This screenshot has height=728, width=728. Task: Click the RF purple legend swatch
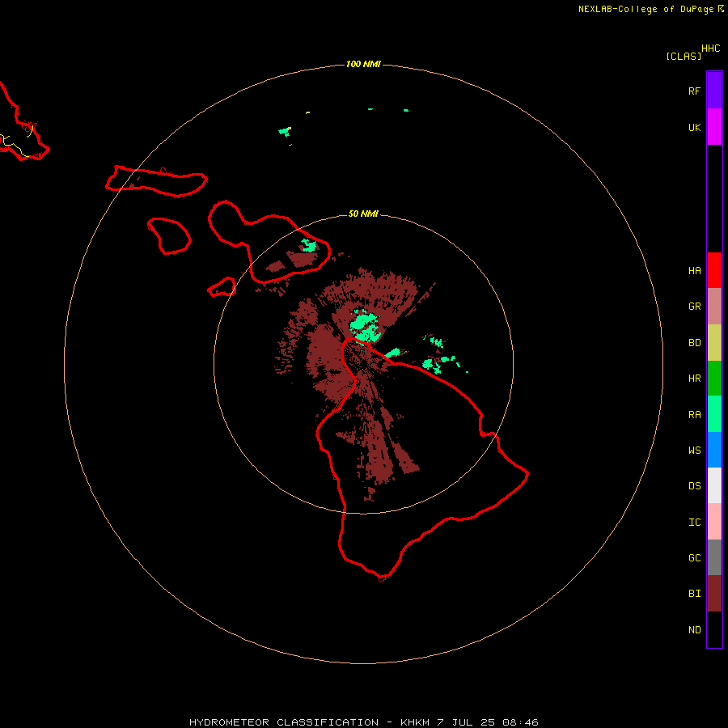tap(714, 90)
